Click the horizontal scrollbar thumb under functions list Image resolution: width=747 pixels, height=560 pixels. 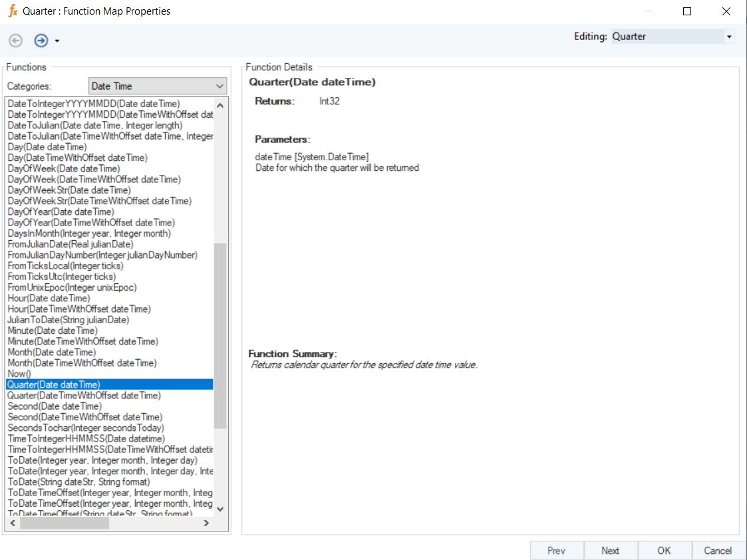65,523
